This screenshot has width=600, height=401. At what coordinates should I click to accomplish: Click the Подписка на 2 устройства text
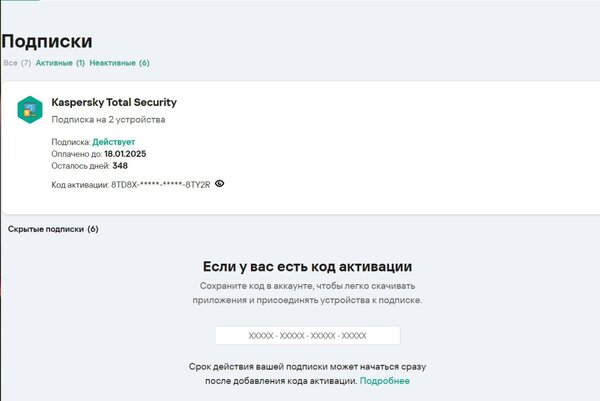tap(108, 120)
